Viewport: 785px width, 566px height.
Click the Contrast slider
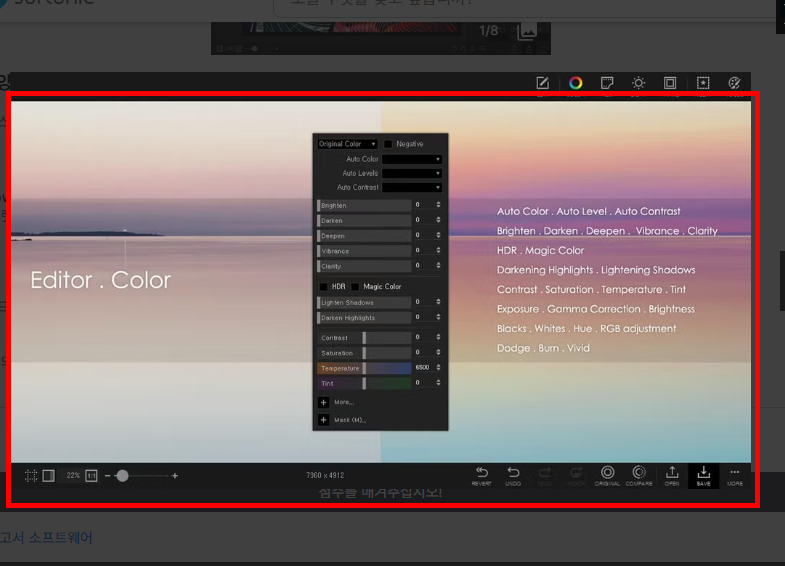tap(364, 338)
